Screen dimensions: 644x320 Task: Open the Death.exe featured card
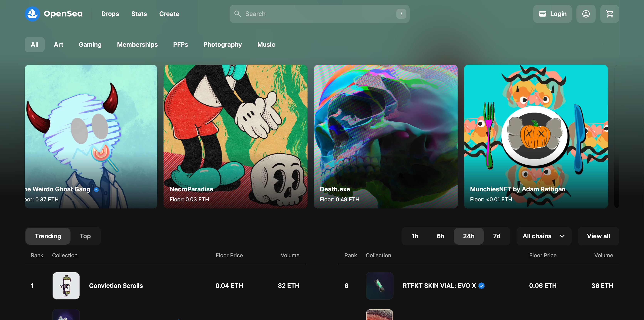(386, 136)
